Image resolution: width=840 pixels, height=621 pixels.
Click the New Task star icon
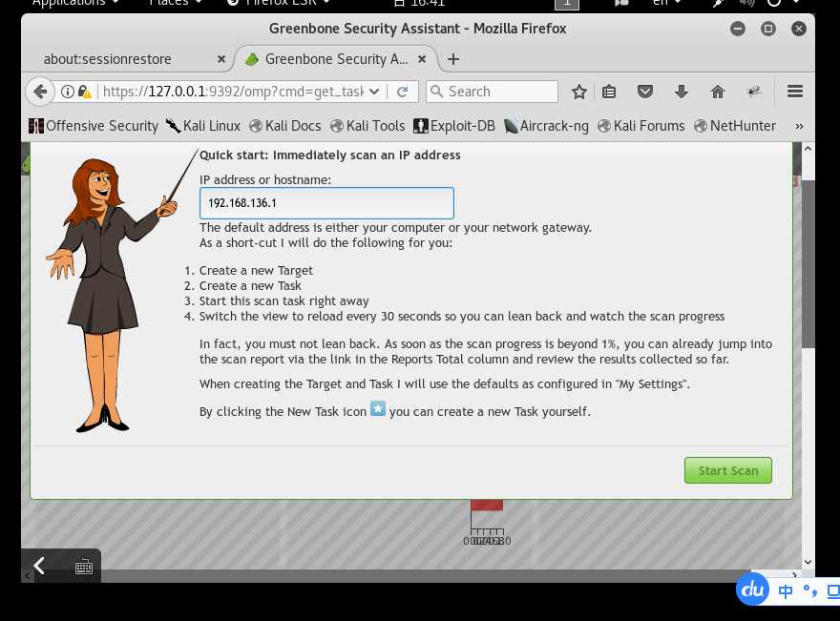(378, 408)
